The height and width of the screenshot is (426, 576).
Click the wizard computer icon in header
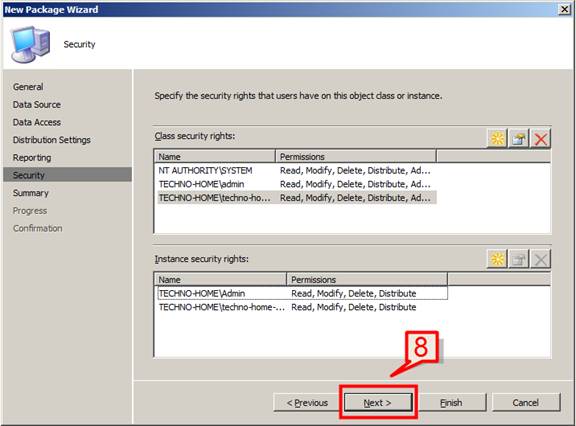[x=30, y=44]
